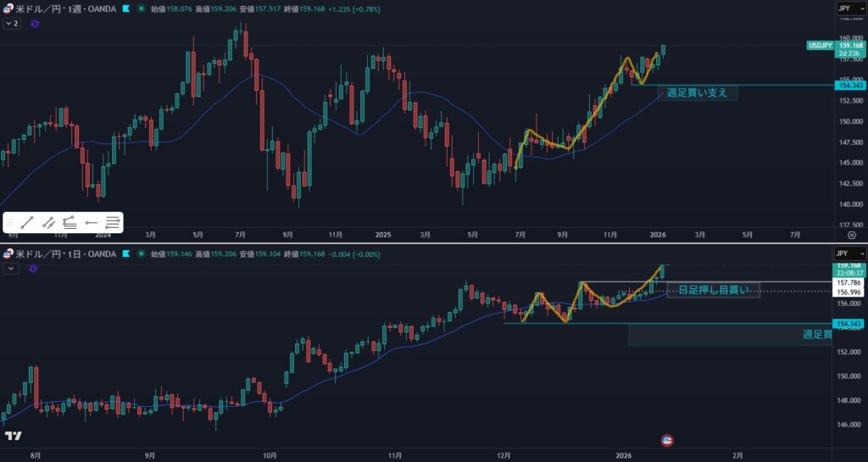Image resolution: width=868 pixels, height=462 pixels.
Task: Pick the horizontal line tool at toolbar's right end
Action: click(x=112, y=223)
